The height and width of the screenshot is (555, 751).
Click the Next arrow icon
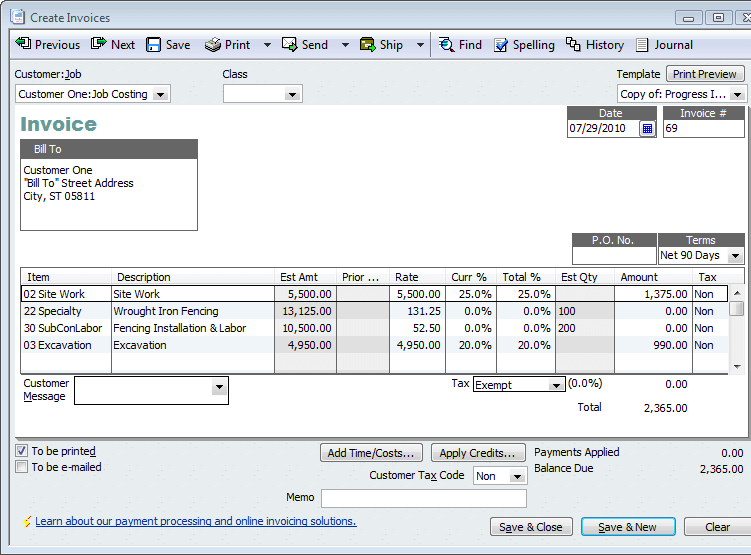98,44
